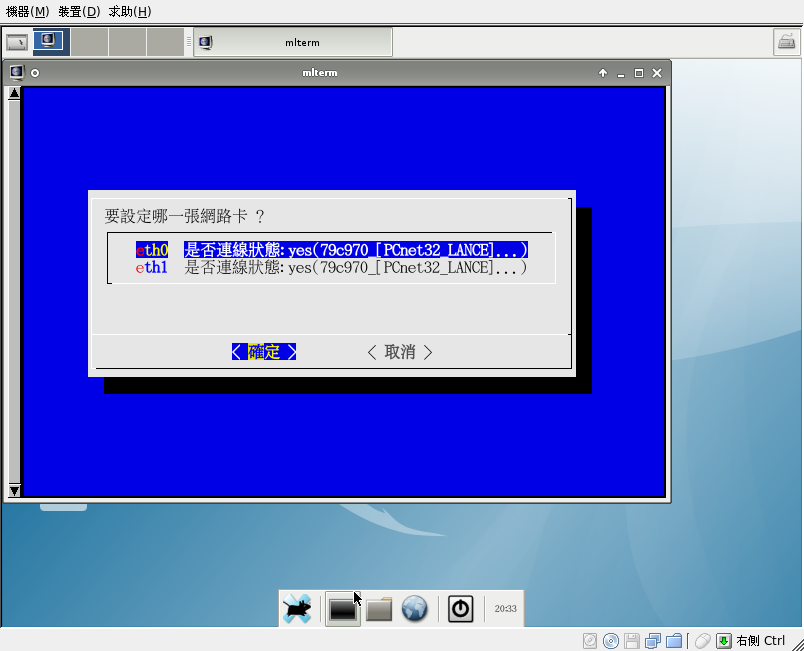The width and height of the screenshot is (804, 651).
Task: Switch to fourth workspace in the pager
Action: tap(165, 42)
